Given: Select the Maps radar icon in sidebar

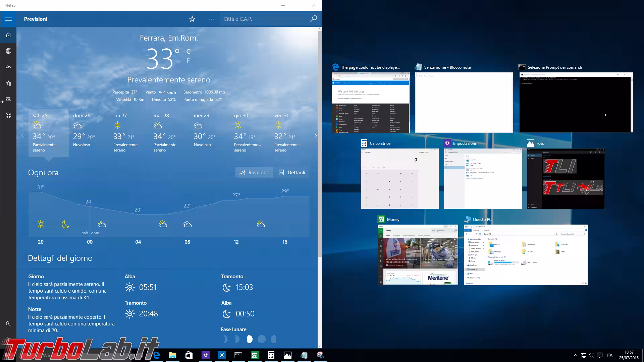Looking at the screenshot, I should pos(8,51).
